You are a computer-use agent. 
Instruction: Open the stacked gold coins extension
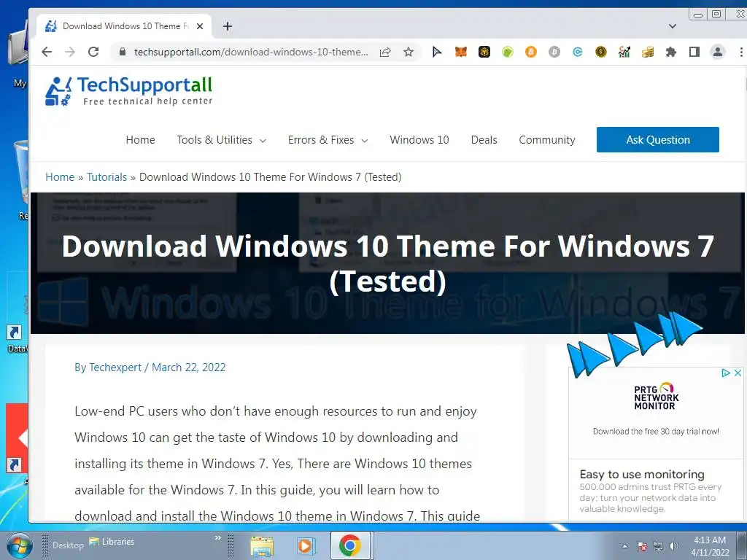(648, 52)
